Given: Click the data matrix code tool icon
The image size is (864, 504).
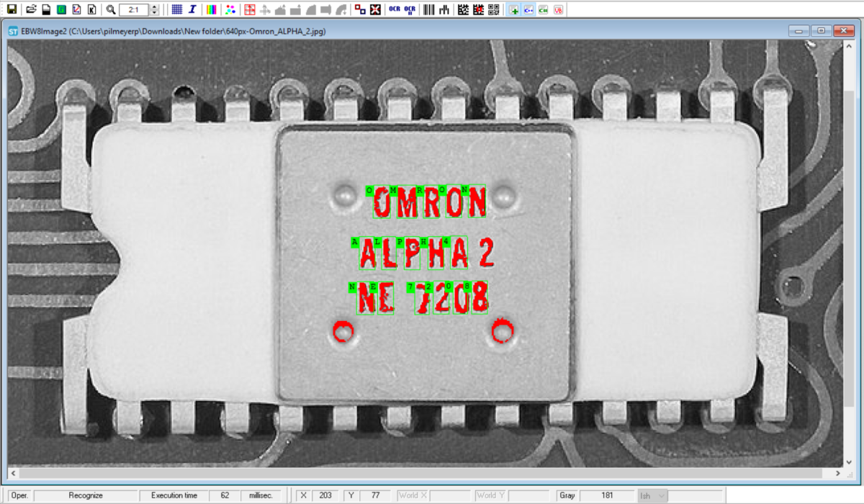Looking at the screenshot, I should [462, 9].
